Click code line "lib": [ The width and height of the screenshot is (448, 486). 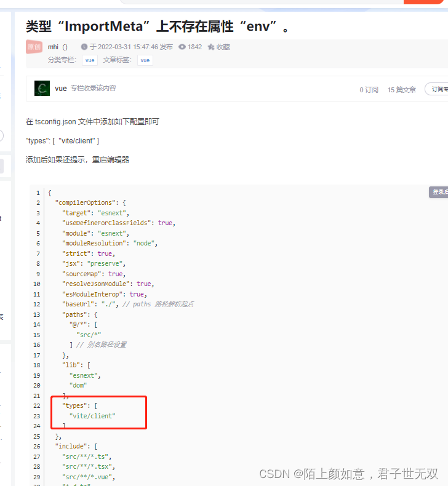(x=76, y=365)
